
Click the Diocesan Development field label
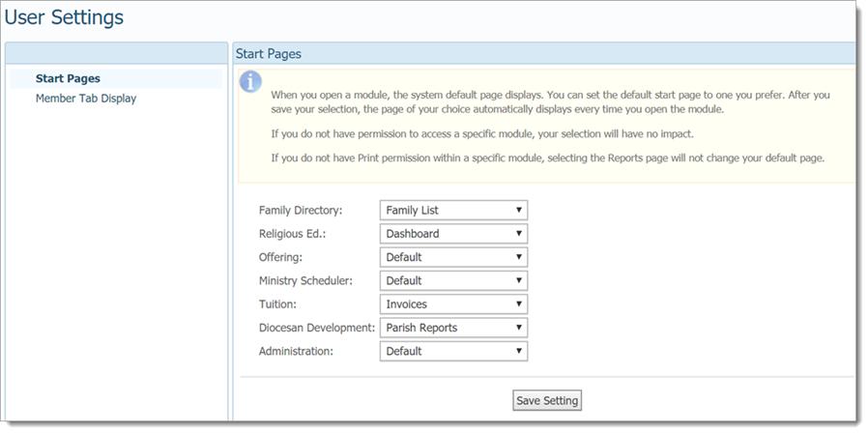point(317,328)
